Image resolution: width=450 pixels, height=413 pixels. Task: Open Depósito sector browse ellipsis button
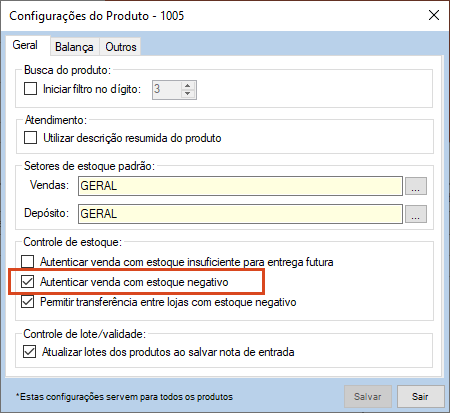pyautogui.click(x=416, y=214)
